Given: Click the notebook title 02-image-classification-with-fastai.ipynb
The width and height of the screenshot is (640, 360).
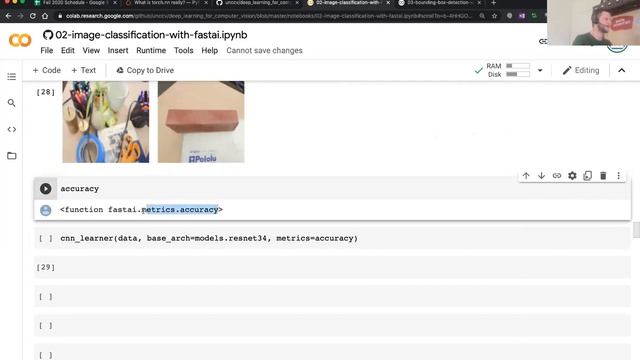Looking at the screenshot, I should coord(151,35).
